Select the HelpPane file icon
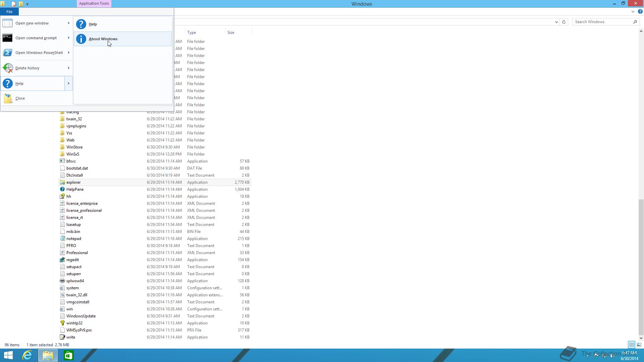 click(x=62, y=189)
